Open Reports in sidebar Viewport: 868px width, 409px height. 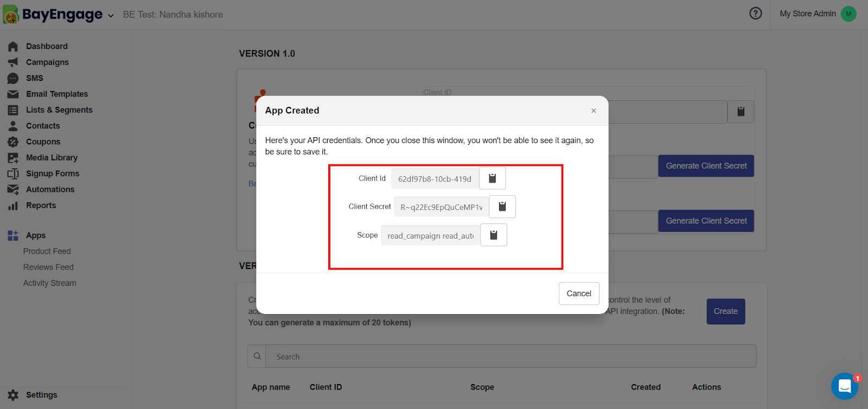point(41,205)
